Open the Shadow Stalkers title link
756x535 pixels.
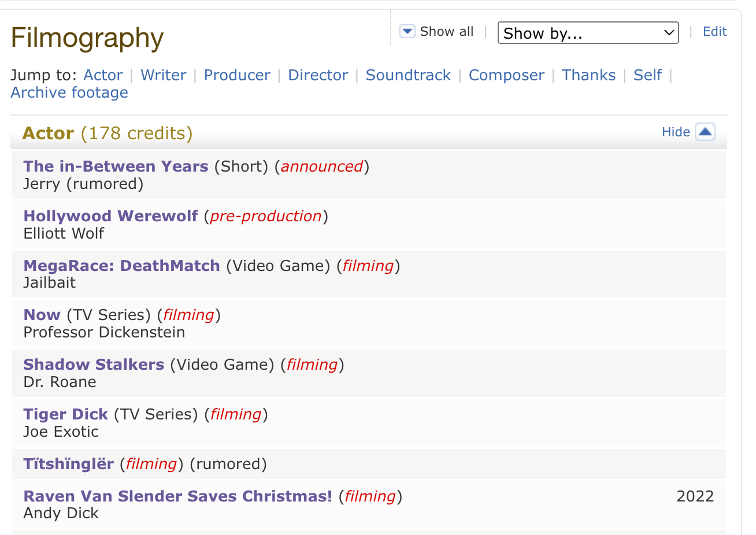click(x=94, y=365)
